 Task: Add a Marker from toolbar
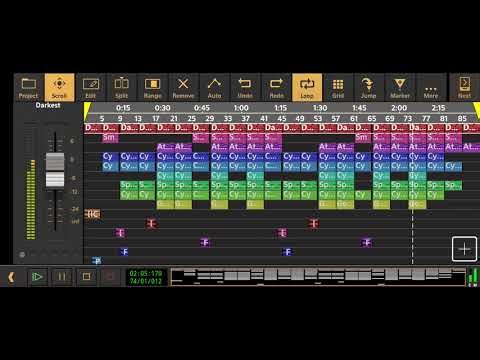click(x=400, y=87)
